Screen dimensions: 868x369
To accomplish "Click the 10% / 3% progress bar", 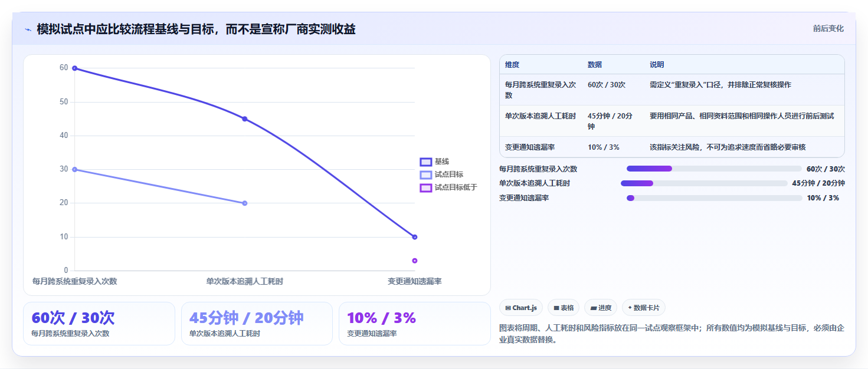I will (714, 198).
